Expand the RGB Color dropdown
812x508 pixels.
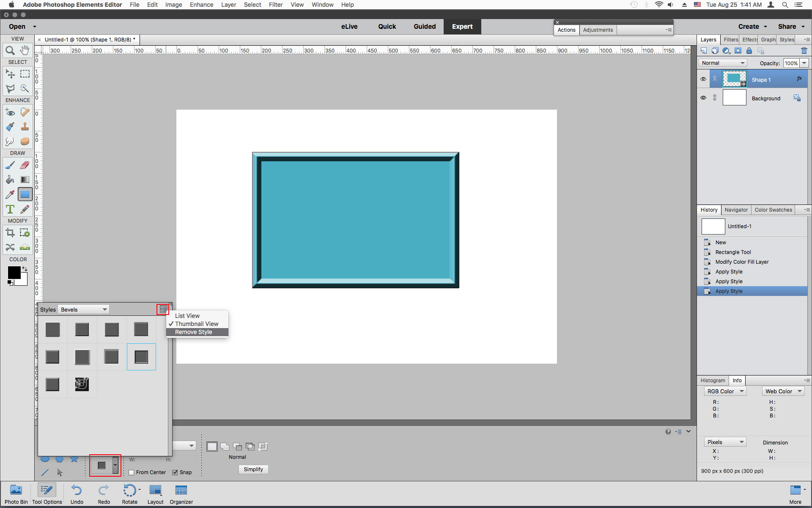click(725, 391)
